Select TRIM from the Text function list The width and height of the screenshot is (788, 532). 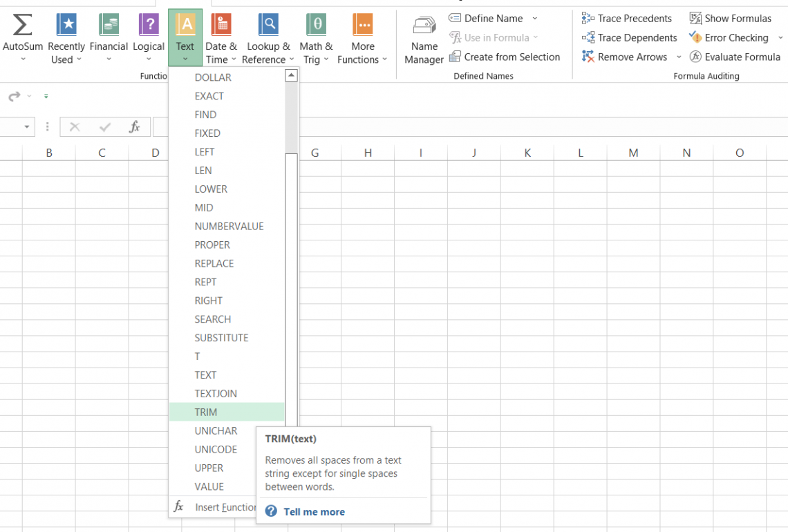206,412
